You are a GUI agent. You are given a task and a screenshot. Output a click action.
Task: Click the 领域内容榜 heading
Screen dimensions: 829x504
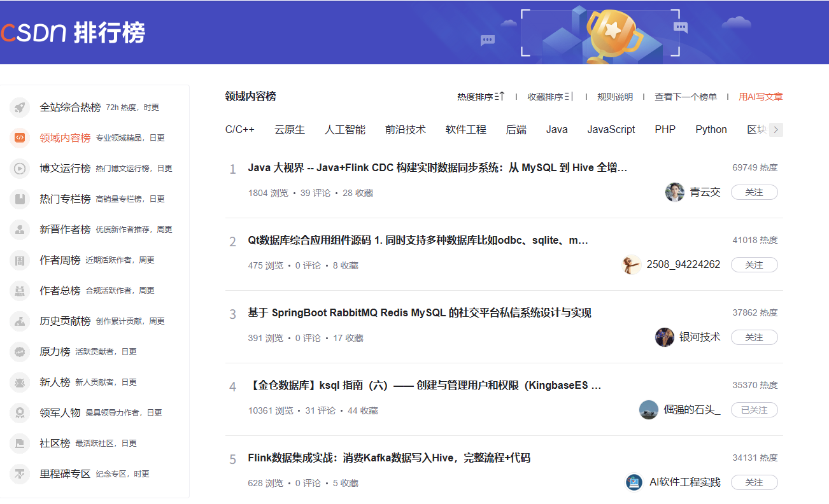250,97
